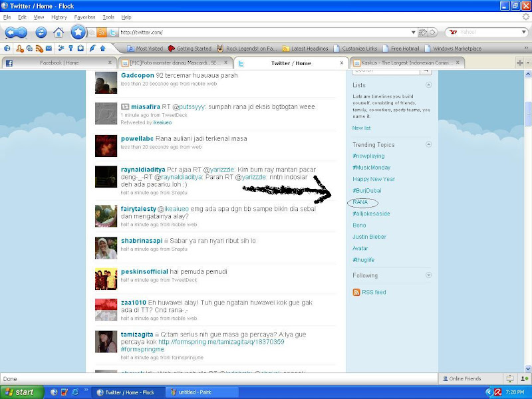Open the Latest Headlines bookmark
The width and height of the screenshot is (532, 399).
click(x=305, y=49)
